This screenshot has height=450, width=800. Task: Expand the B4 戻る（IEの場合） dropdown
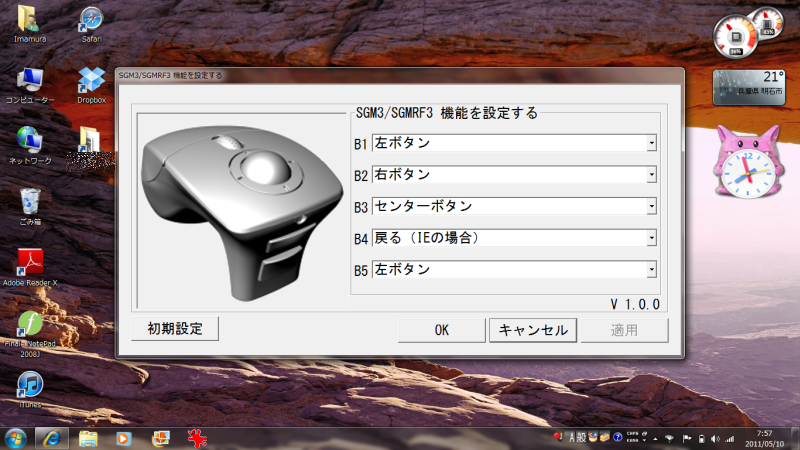pos(514,238)
